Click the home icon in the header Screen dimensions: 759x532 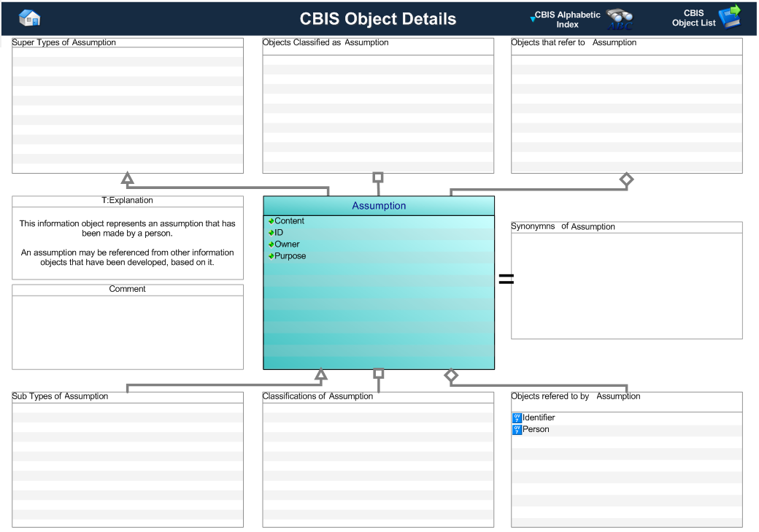click(x=29, y=18)
